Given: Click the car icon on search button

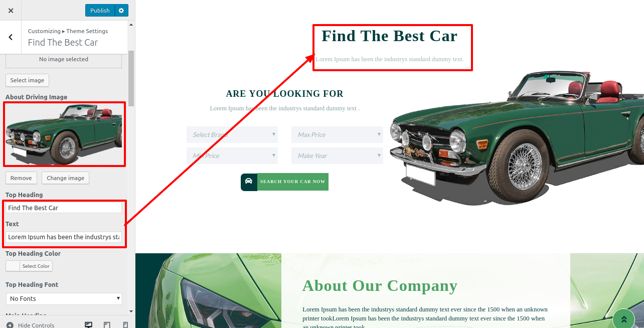Looking at the screenshot, I should [249, 182].
